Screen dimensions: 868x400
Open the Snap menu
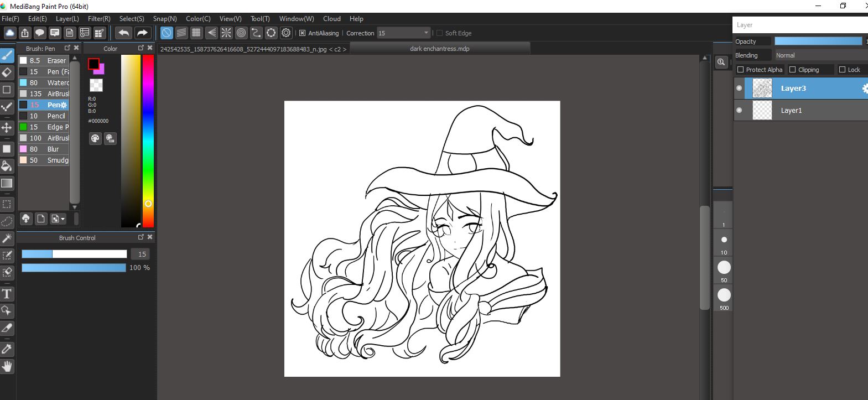[x=165, y=19]
